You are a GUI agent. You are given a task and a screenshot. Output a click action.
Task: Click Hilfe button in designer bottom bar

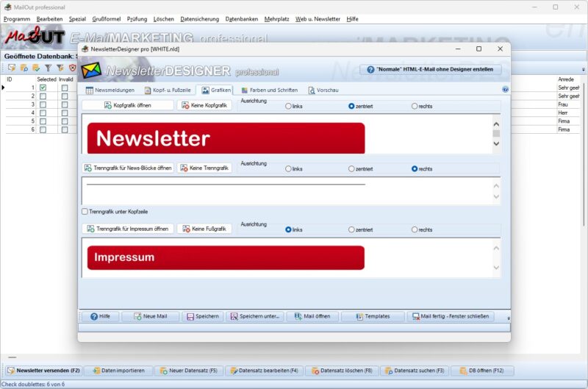pos(100,316)
